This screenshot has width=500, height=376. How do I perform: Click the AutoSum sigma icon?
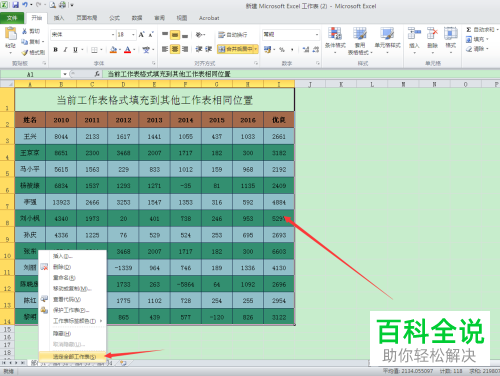point(469,30)
